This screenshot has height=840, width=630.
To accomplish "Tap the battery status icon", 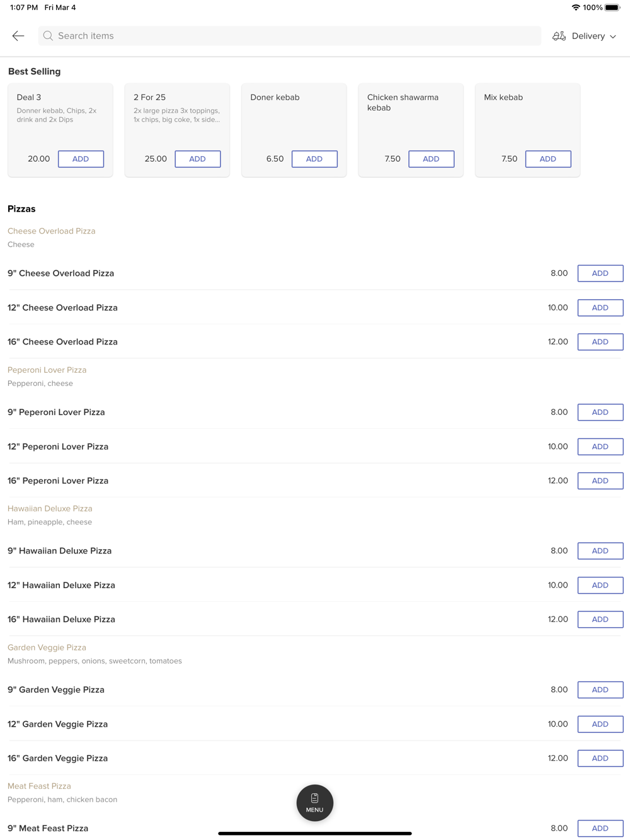I will (x=612, y=8).
